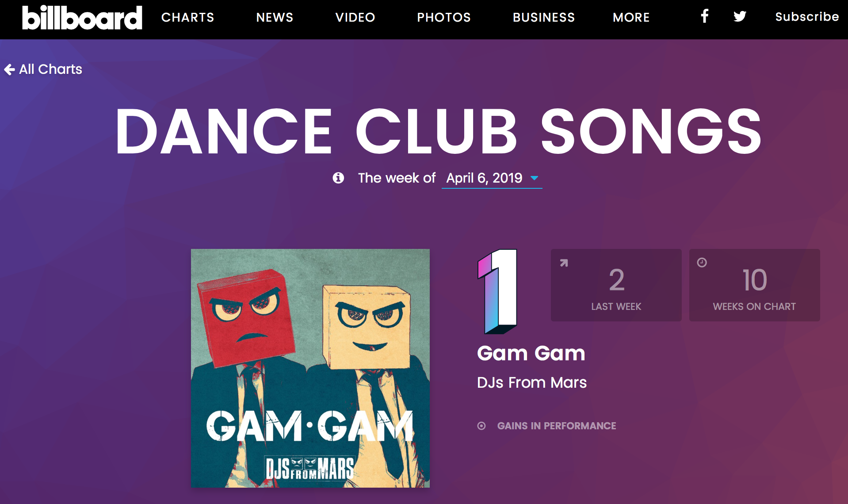
Task: Click the back arrow beside All Charts
Action: tap(9, 69)
